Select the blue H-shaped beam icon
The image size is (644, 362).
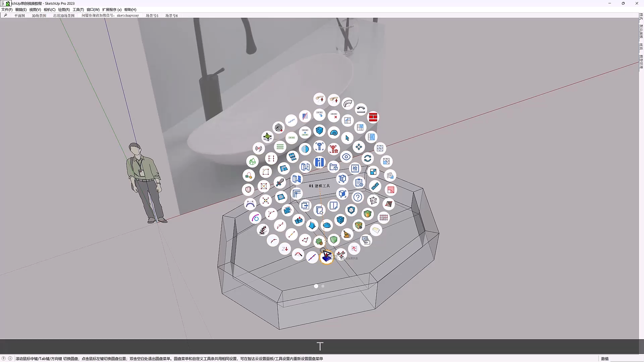tap(319, 162)
